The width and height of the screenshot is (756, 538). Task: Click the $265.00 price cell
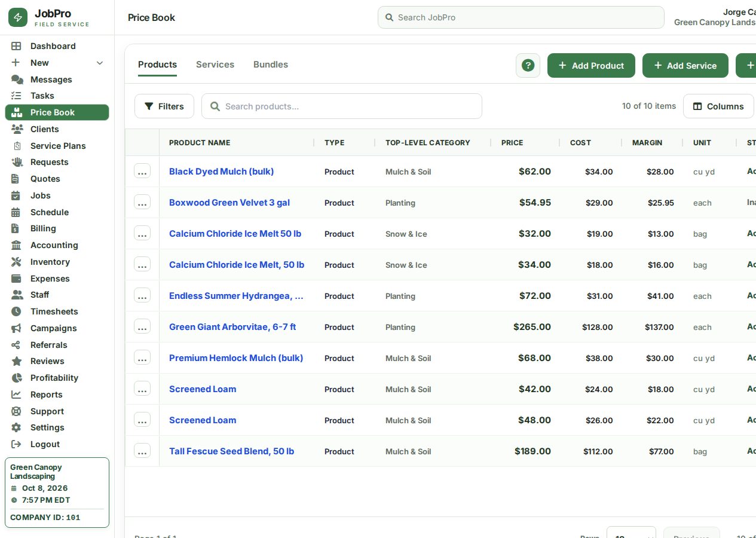coord(532,327)
